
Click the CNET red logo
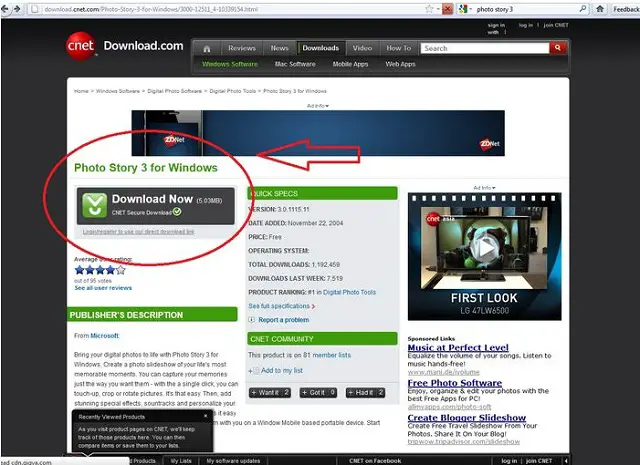click(x=81, y=46)
